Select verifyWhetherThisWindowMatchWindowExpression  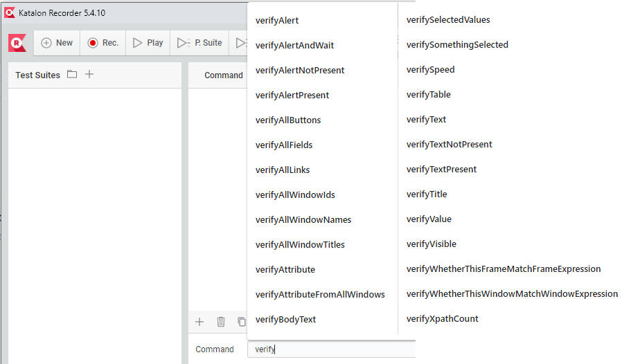(x=512, y=293)
